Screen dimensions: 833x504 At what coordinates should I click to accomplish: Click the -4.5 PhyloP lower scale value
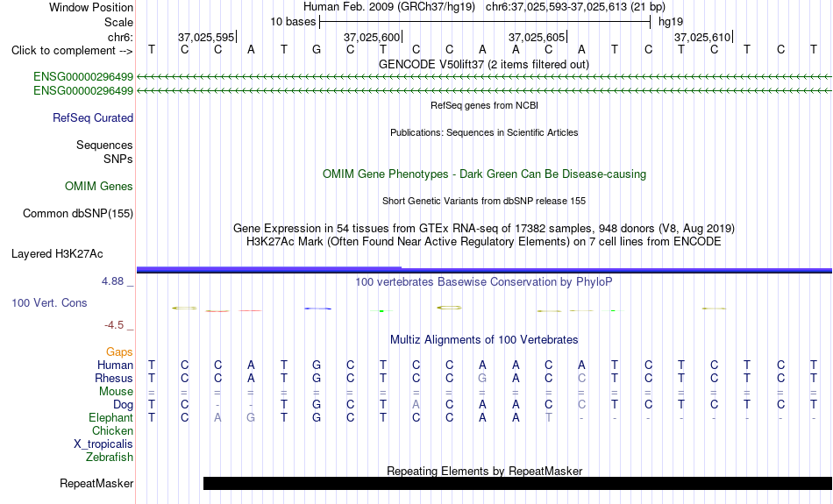tap(114, 325)
